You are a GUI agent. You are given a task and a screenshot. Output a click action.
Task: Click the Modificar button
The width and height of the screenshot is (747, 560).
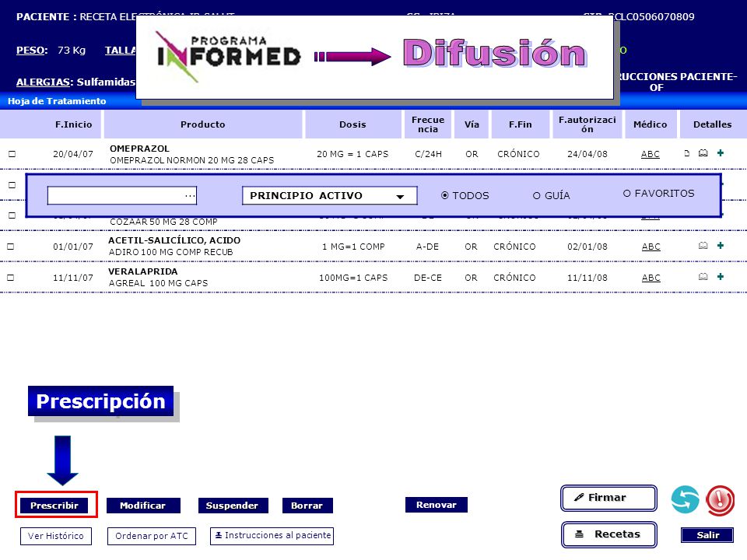point(143,506)
